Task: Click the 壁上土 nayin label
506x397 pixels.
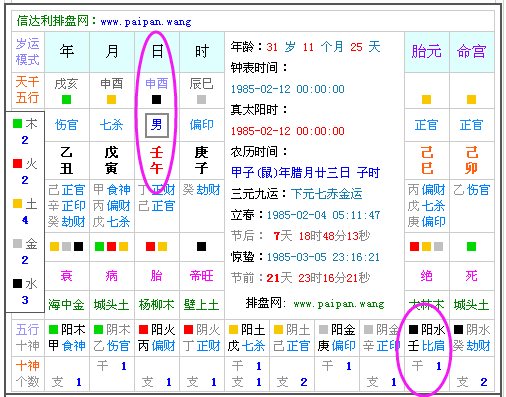Action: pos(201,305)
